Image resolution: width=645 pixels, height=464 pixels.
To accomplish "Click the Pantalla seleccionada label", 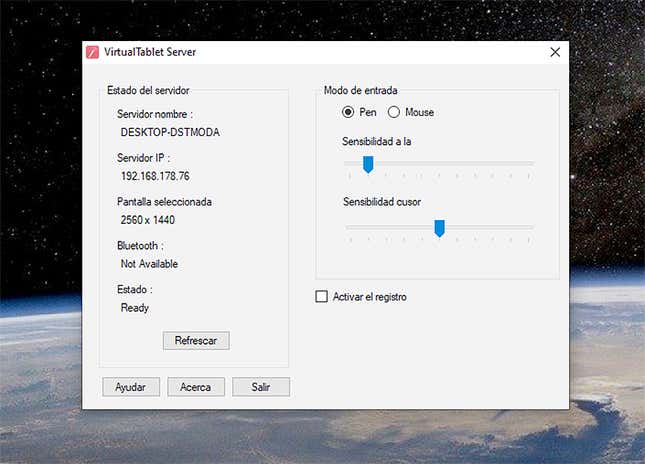I will point(164,202).
